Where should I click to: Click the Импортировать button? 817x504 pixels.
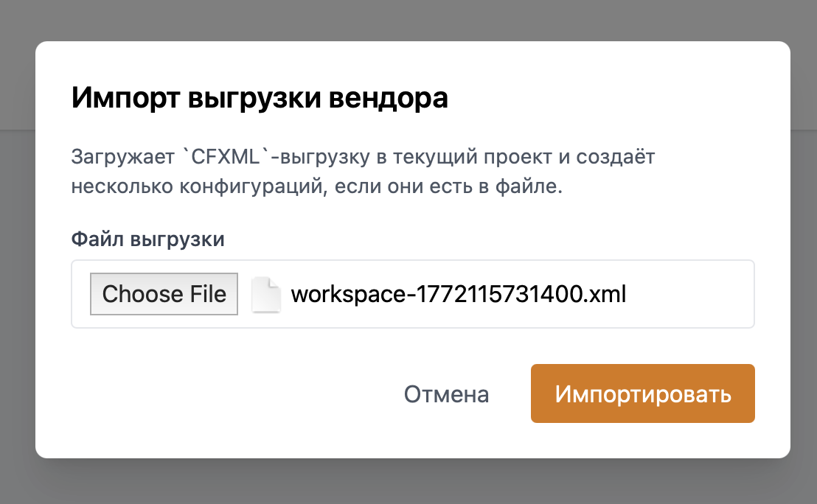click(642, 394)
